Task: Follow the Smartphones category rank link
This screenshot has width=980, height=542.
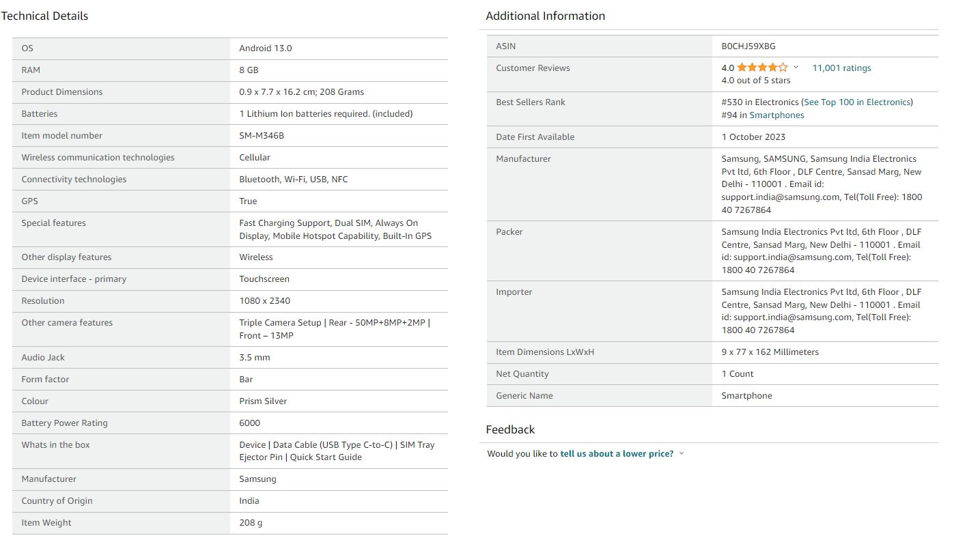Action: point(776,115)
